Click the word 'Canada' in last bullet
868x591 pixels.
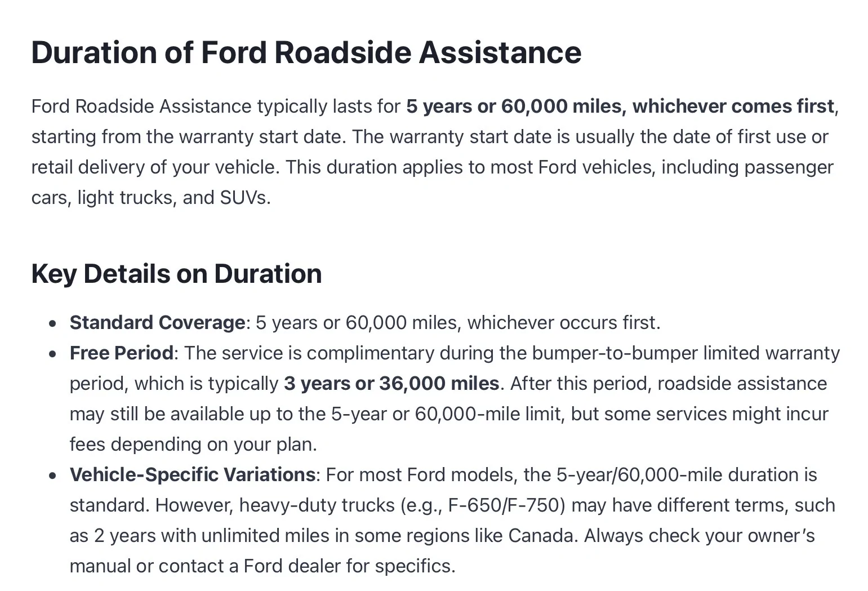[x=541, y=535]
